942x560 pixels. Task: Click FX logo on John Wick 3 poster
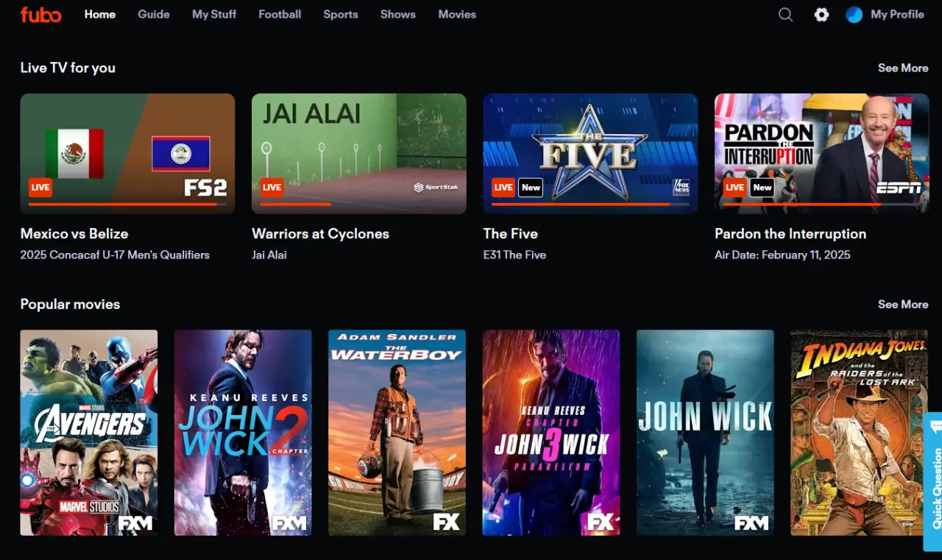point(601,522)
